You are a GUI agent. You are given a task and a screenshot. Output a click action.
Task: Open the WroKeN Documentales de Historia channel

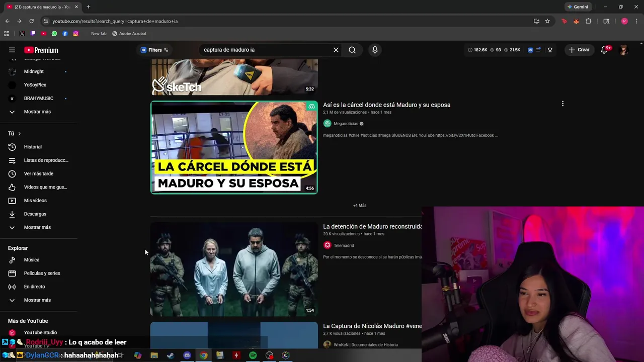(365, 345)
